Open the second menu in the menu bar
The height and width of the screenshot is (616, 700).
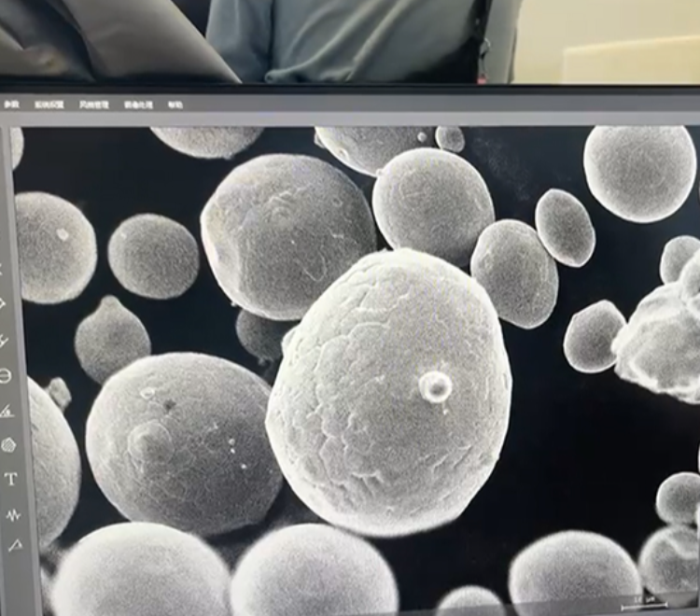click(49, 105)
